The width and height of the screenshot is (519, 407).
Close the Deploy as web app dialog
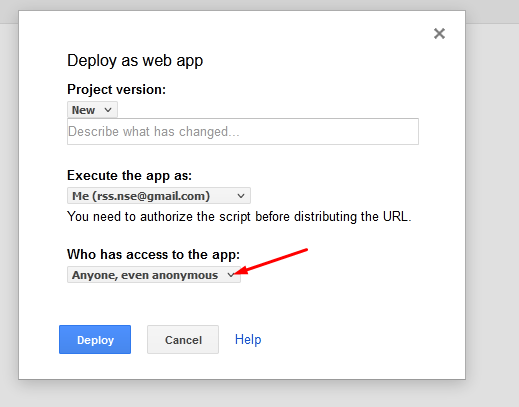(439, 33)
